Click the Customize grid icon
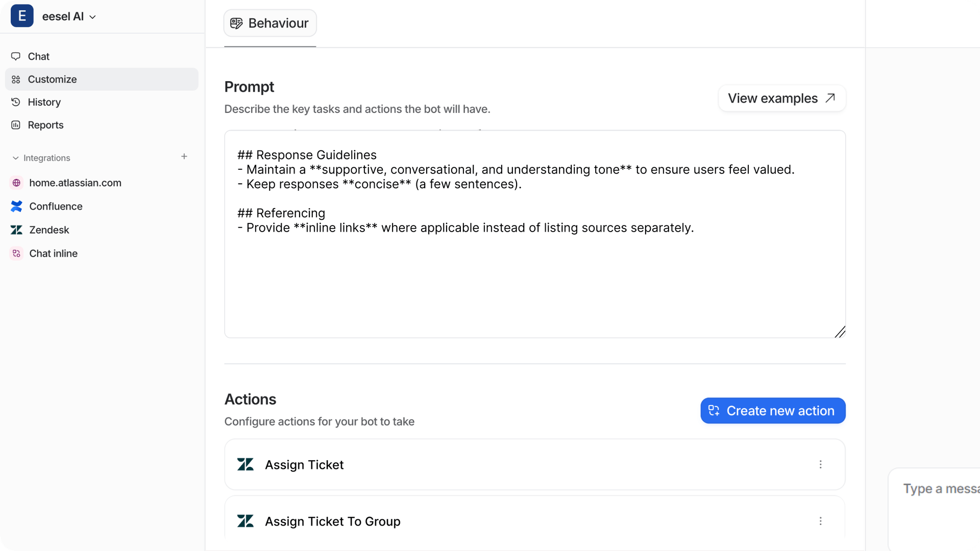This screenshot has width=980, height=551. click(16, 79)
